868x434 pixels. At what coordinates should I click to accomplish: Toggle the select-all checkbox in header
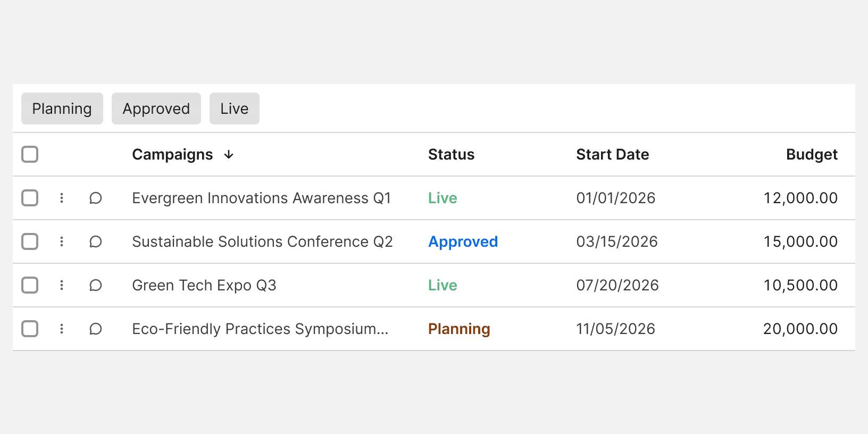coord(30,154)
